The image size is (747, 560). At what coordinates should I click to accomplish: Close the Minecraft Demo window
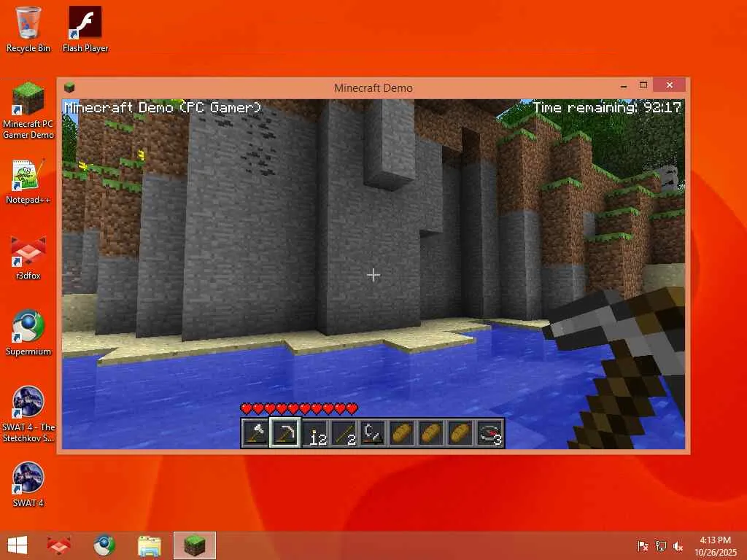(x=670, y=85)
